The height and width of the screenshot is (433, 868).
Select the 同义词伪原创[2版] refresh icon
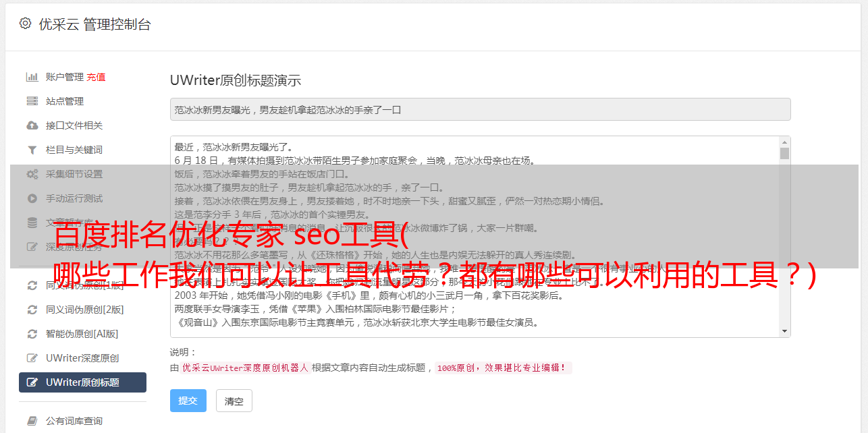pyautogui.click(x=32, y=310)
